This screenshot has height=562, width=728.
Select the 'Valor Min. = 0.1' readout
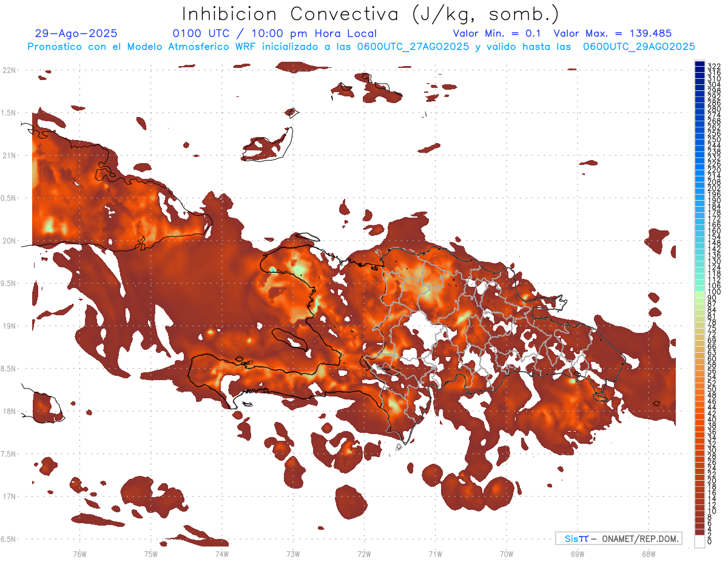497,34
